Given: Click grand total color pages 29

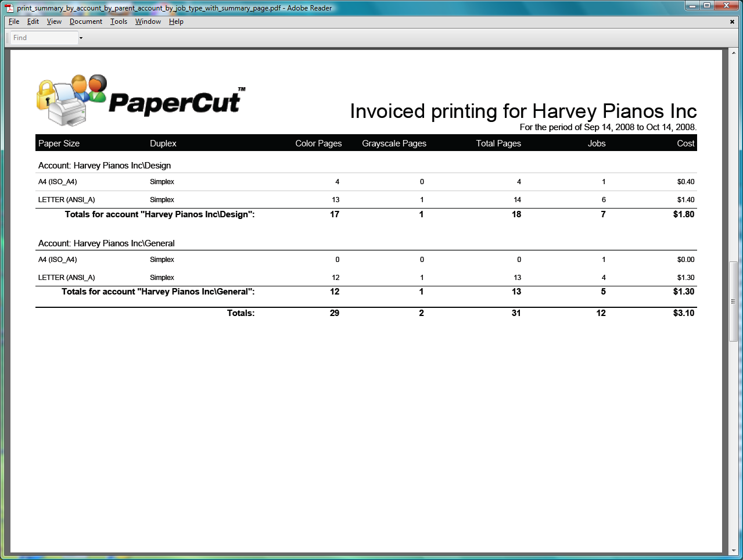Looking at the screenshot, I should tap(335, 313).
